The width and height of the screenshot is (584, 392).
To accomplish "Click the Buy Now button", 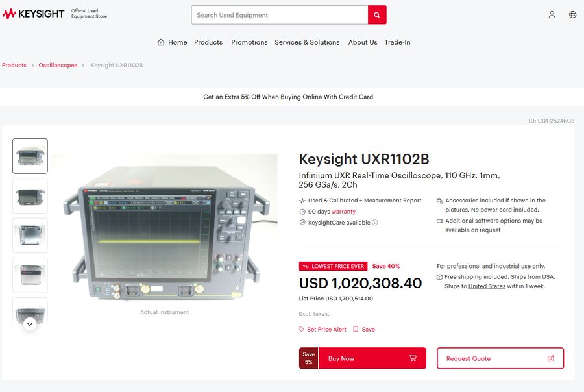I will [371, 358].
